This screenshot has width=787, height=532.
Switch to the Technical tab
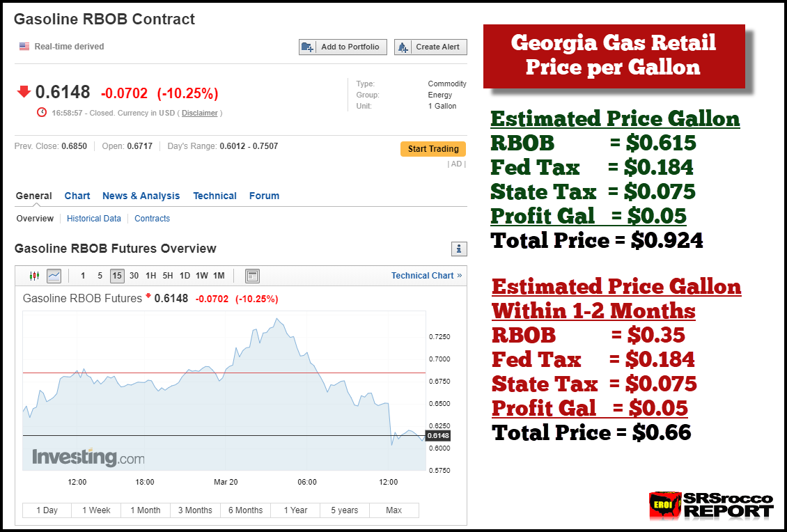coord(215,196)
